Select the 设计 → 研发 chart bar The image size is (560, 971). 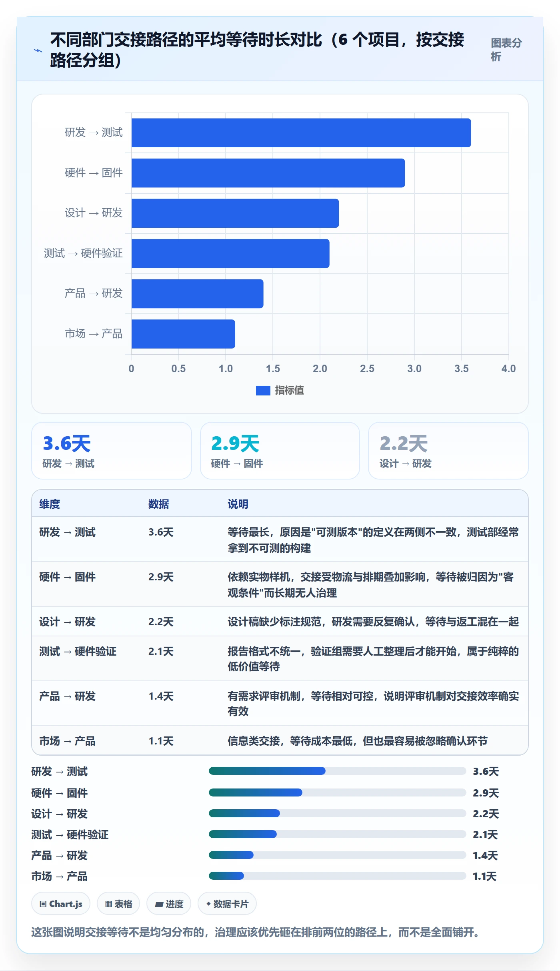[x=235, y=213]
